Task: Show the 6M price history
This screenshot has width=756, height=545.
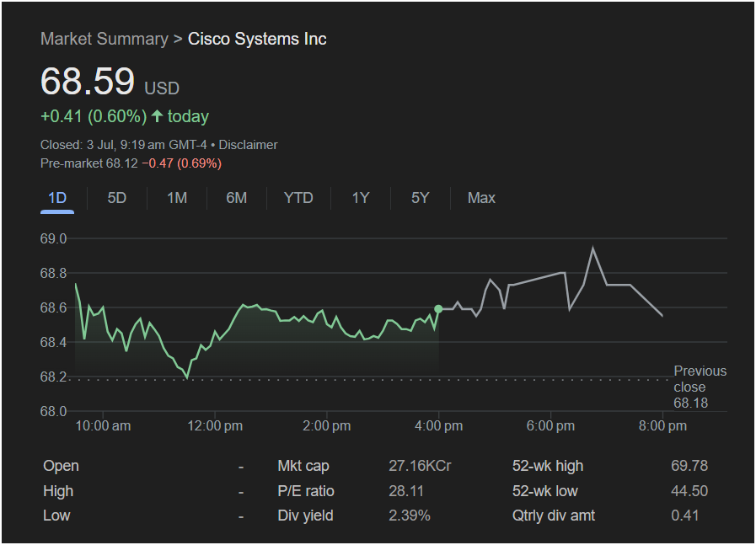Action: pyautogui.click(x=236, y=198)
